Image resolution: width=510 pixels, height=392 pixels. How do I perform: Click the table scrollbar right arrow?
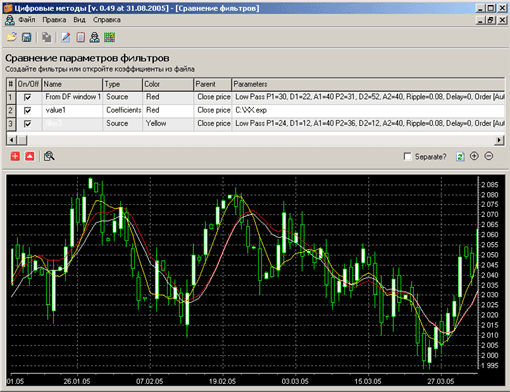point(499,140)
